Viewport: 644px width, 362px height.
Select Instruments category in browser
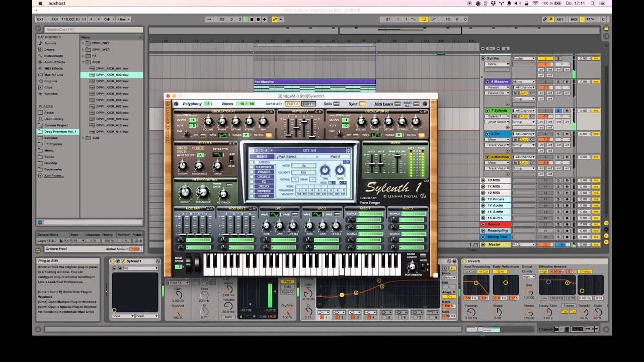(53, 56)
